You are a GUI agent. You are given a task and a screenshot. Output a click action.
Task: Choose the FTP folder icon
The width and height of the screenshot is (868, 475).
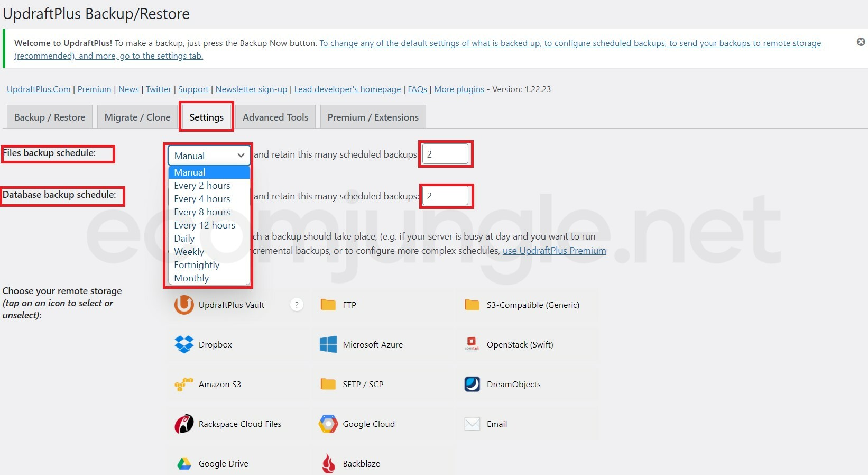(x=328, y=305)
